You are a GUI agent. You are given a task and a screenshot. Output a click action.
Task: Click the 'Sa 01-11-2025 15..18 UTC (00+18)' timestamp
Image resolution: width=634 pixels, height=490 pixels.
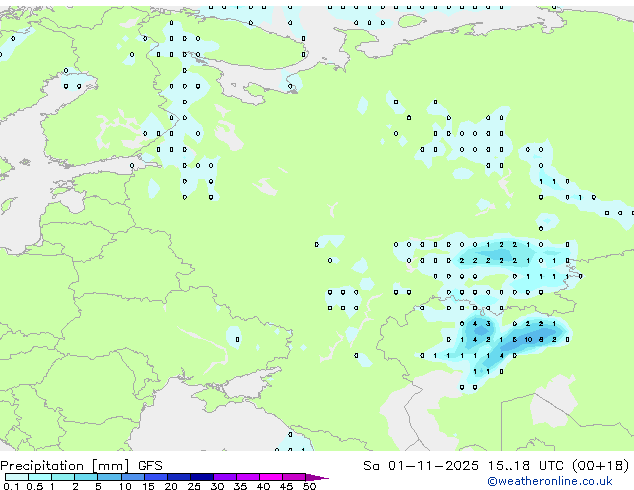(x=496, y=466)
